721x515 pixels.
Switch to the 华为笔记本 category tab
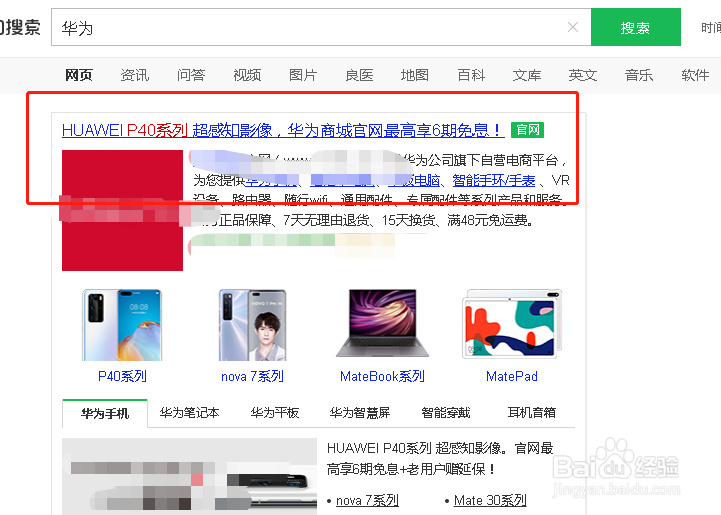[189, 413]
